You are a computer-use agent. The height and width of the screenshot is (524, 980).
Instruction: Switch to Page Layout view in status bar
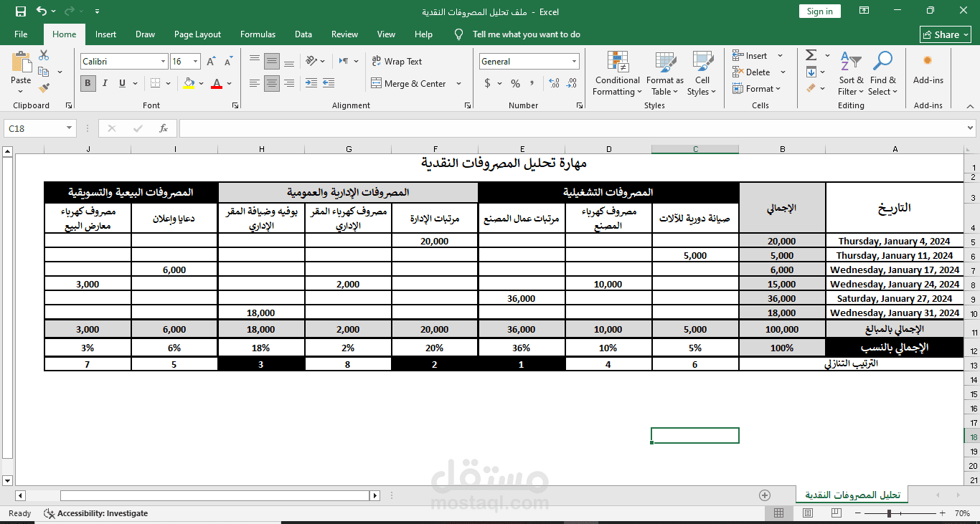click(808, 513)
